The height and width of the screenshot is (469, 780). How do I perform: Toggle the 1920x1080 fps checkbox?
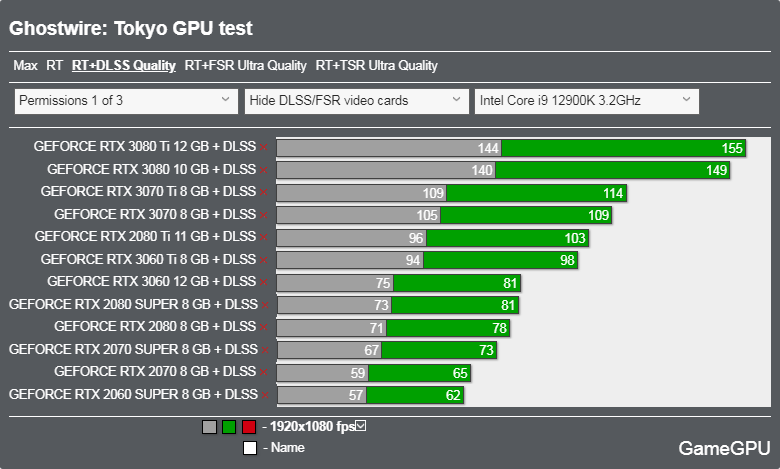point(361,426)
